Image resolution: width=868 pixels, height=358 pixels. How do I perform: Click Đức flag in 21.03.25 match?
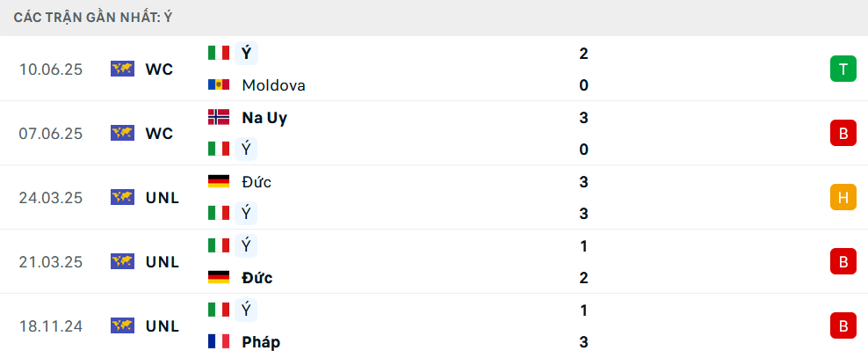pos(219,277)
